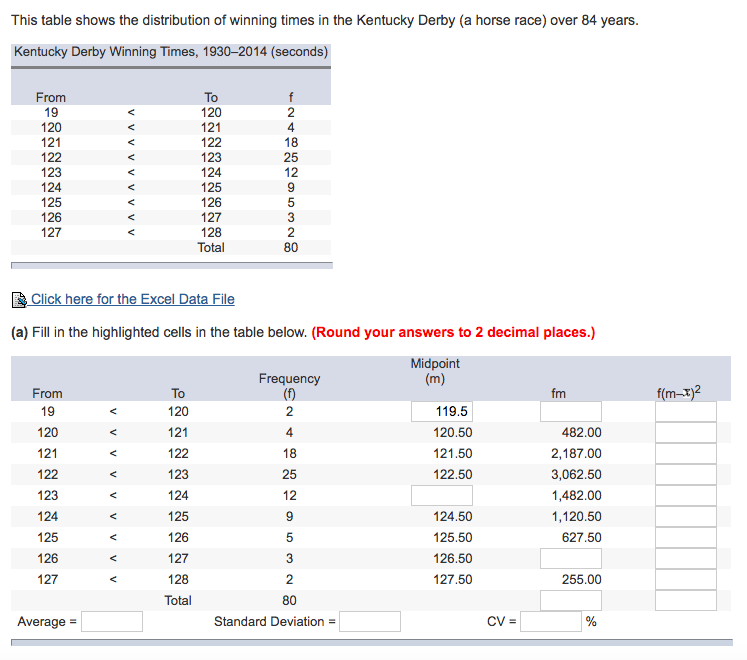Click the fm value 1,120.50

pyautogui.click(x=576, y=517)
